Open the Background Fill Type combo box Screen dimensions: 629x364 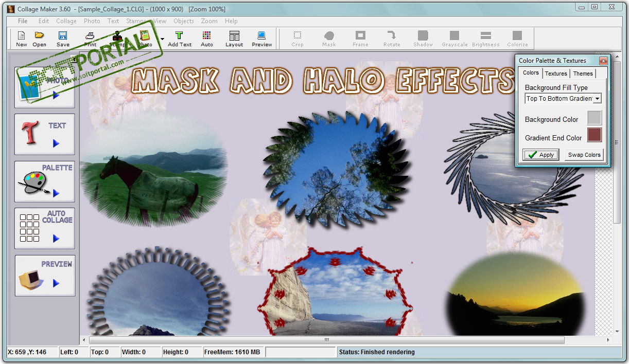[x=563, y=98]
